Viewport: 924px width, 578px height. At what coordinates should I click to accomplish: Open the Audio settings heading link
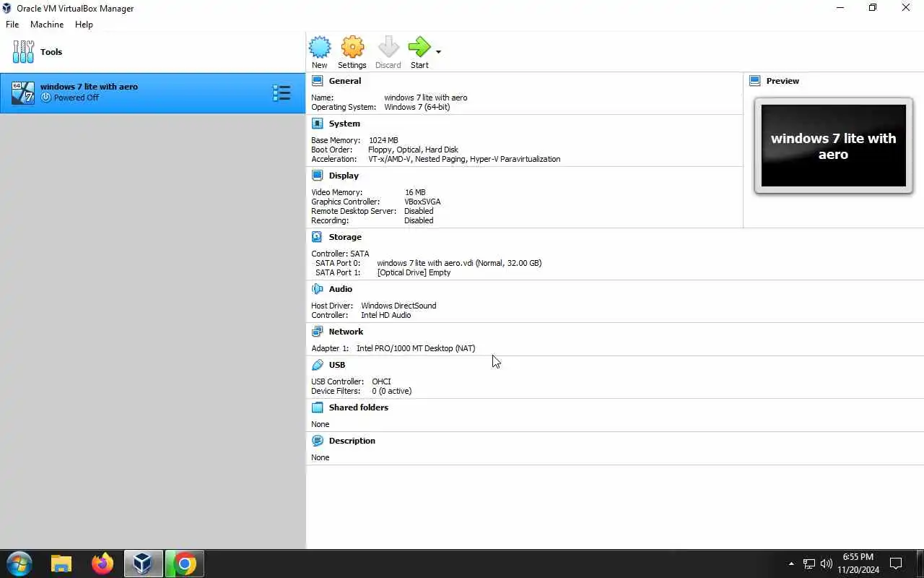341,289
